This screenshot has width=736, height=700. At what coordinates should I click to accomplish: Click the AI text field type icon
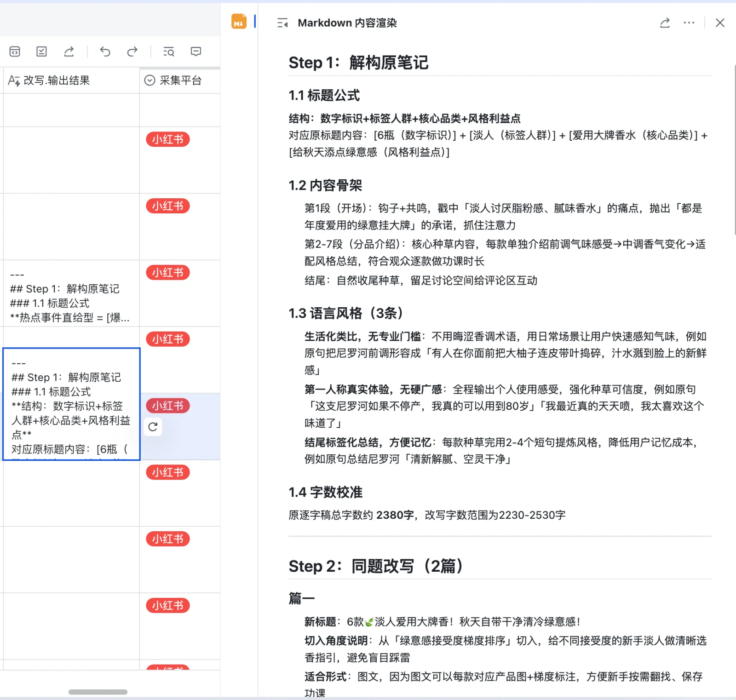(x=14, y=81)
